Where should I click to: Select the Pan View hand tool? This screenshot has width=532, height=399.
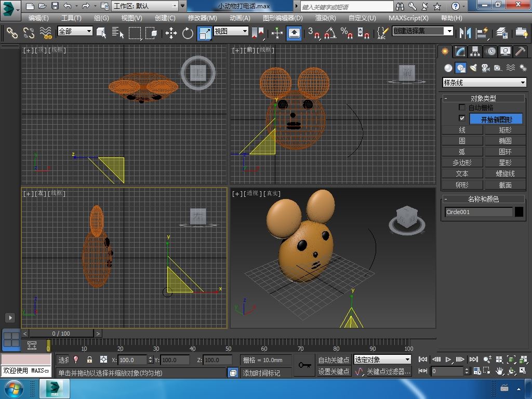499,371
